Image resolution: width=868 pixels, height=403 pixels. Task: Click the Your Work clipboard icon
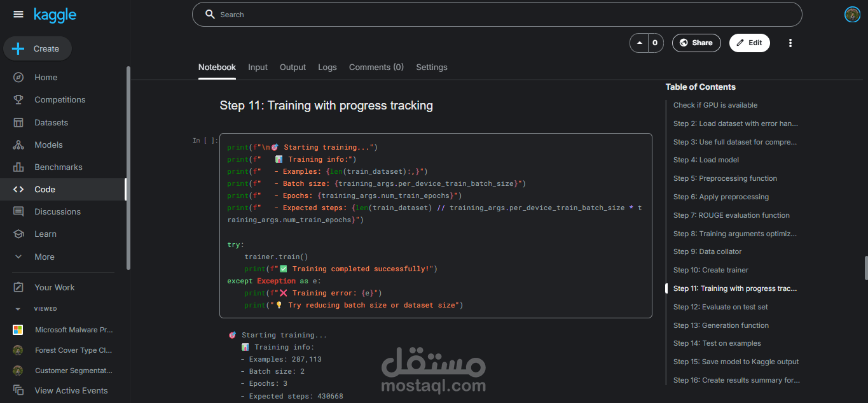tap(18, 287)
